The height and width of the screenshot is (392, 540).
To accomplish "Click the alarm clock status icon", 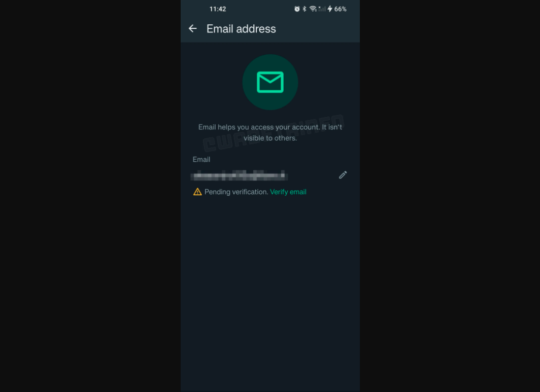I will pos(297,9).
